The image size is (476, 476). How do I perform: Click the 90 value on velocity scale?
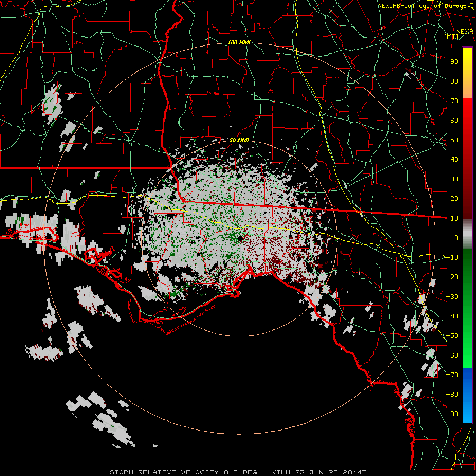[454, 62]
